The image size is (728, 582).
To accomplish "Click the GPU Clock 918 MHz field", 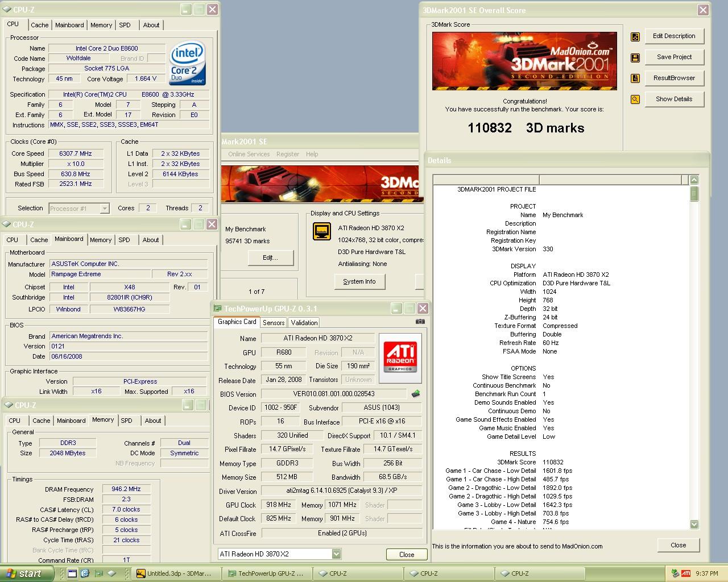I will coord(279,505).
